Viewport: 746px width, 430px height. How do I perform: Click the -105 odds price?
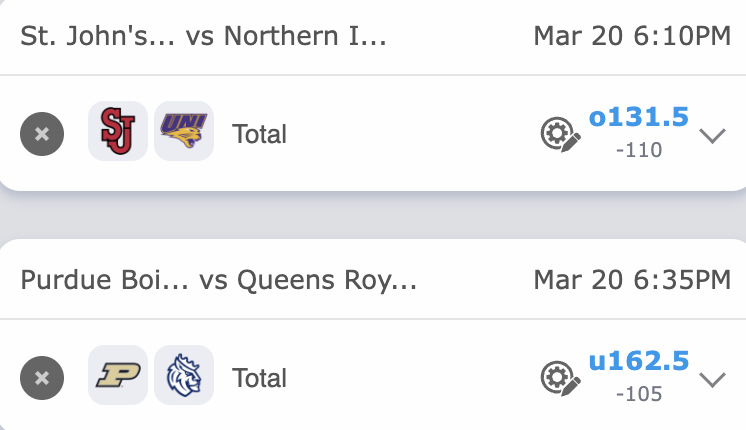(639, 394)
